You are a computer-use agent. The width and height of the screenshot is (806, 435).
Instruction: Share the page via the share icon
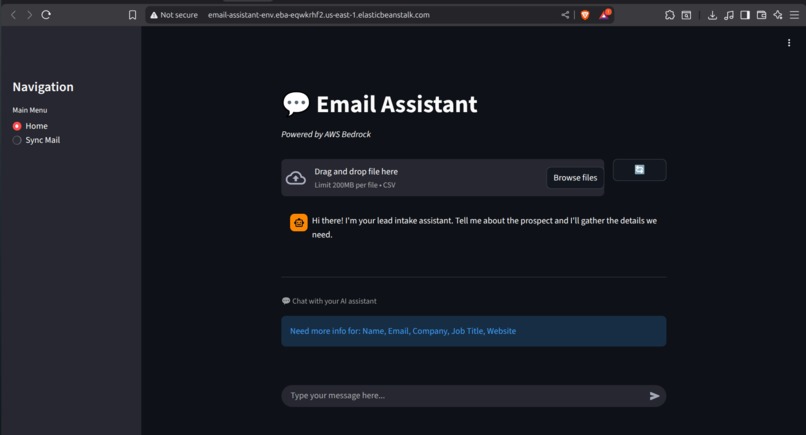point(565,15)
